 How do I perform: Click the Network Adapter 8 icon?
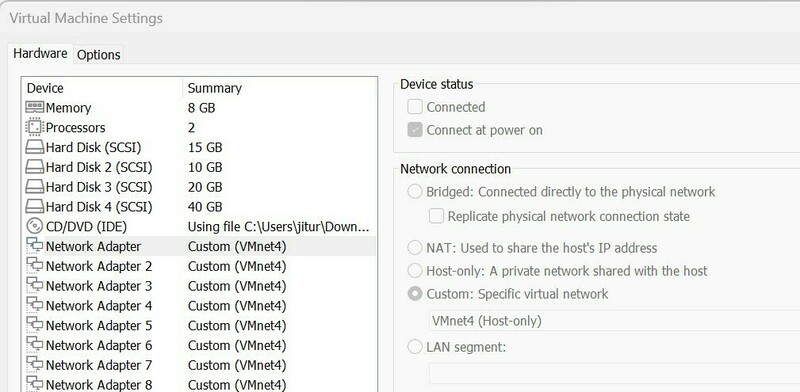[35, 384]
